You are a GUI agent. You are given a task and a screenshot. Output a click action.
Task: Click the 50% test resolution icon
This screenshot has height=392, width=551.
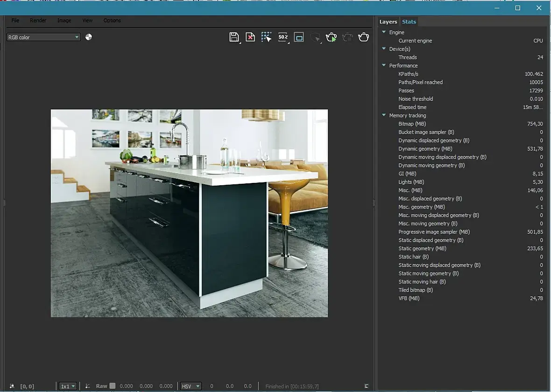tap(283, 37)
